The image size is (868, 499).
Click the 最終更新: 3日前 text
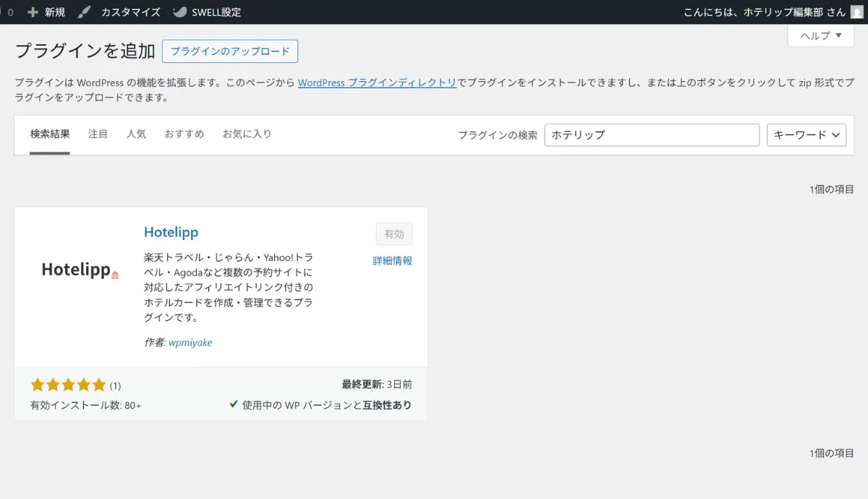(x=377, y=385)
